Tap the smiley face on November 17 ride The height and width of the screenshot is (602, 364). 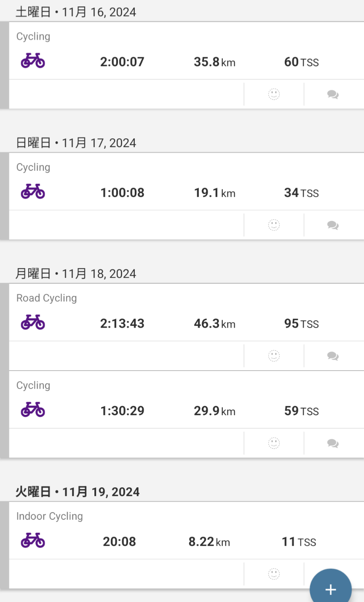(274, 225)
